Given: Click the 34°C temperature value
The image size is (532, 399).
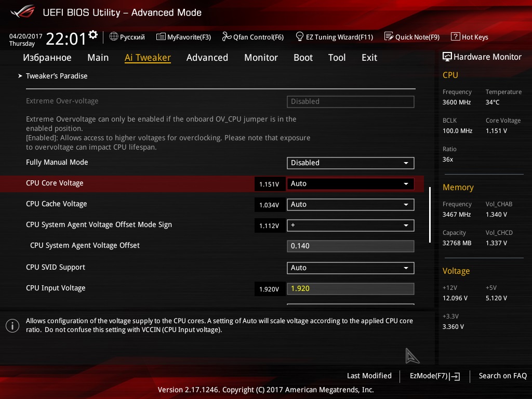Looking at the screenshot, I should coord(493,102).
